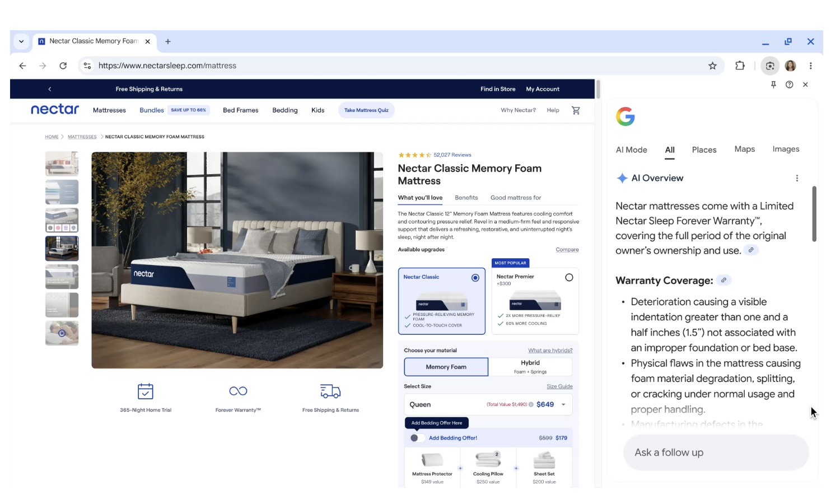This screenshot has width=831, height=504.
Task: Open the browser extensions puzzle icon
Action: [740, 66]
